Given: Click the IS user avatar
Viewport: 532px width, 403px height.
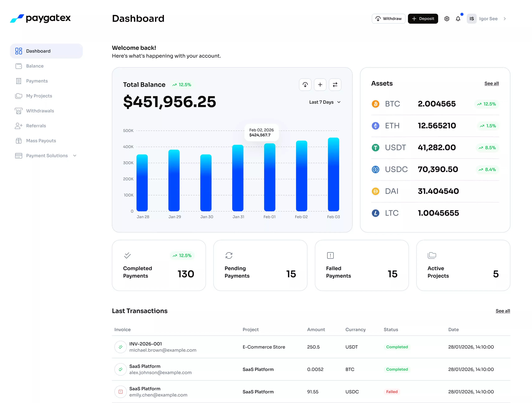Looking at the screenshot, I should 471,19.
